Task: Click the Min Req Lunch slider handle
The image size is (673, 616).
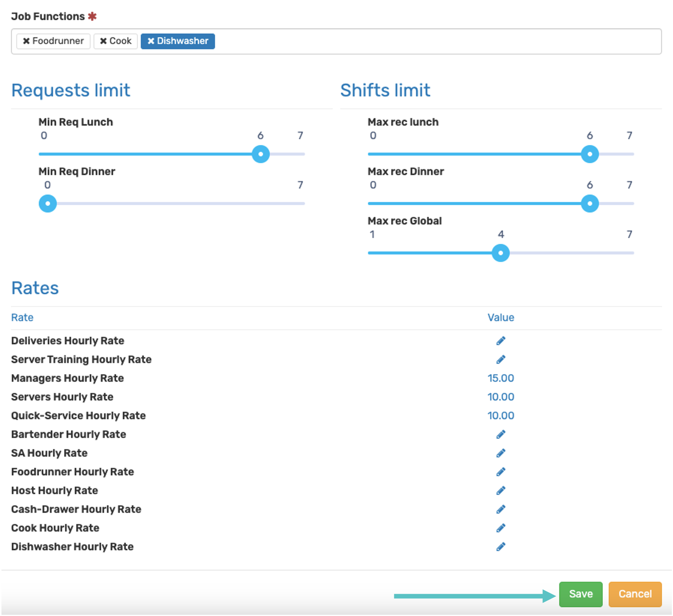Action: point(260,154)
